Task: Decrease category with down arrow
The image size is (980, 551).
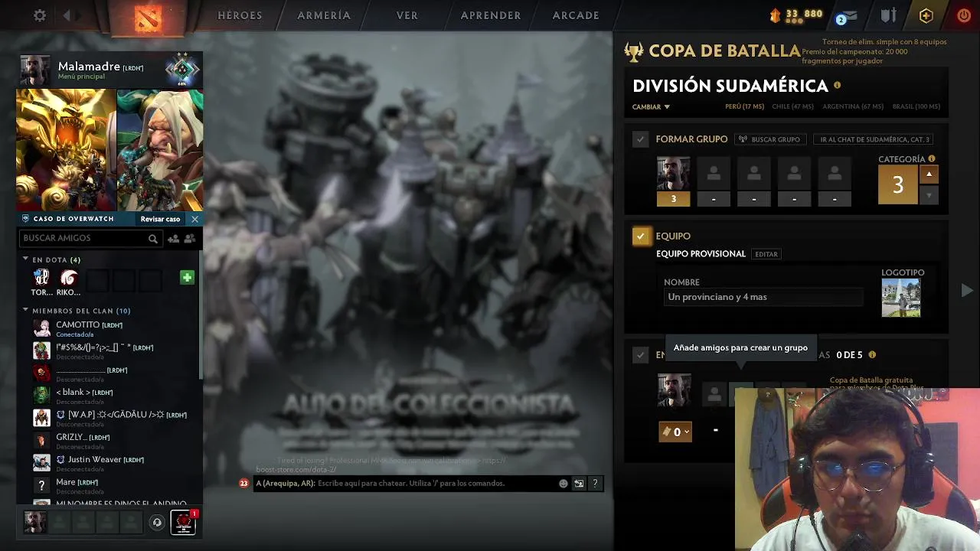Action: coord(929,195)
